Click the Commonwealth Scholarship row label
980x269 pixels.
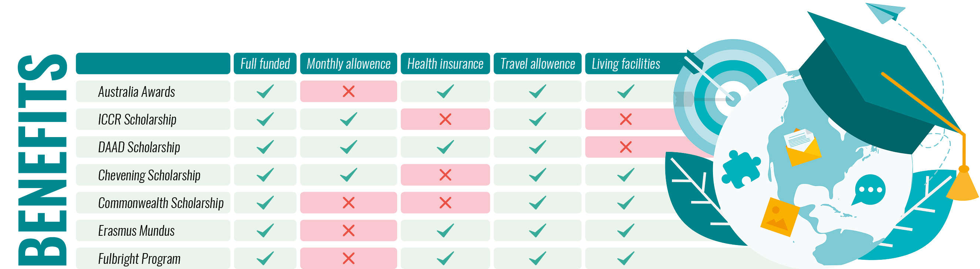point(160,203)
